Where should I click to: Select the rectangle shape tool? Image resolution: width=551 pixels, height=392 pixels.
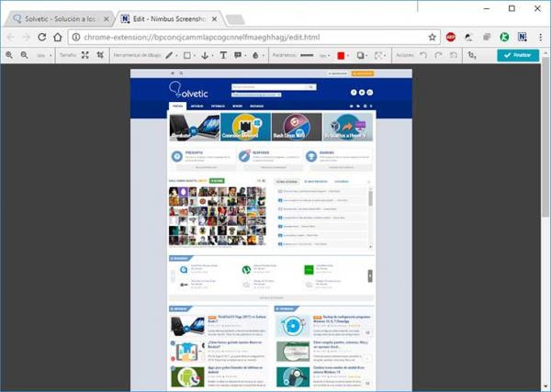click(187, 55)
